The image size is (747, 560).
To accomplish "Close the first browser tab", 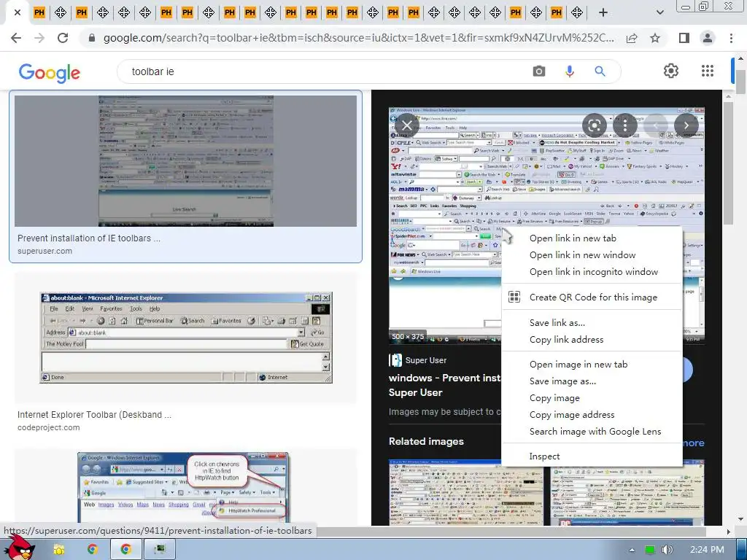I will pyautogui.click(x=18, y=12).
